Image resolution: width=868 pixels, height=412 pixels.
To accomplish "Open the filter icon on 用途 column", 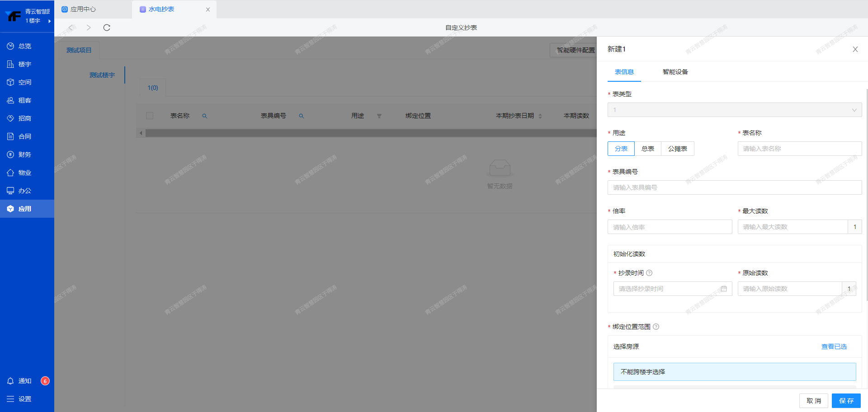I will pyautogui.click(x=379, y=116).
